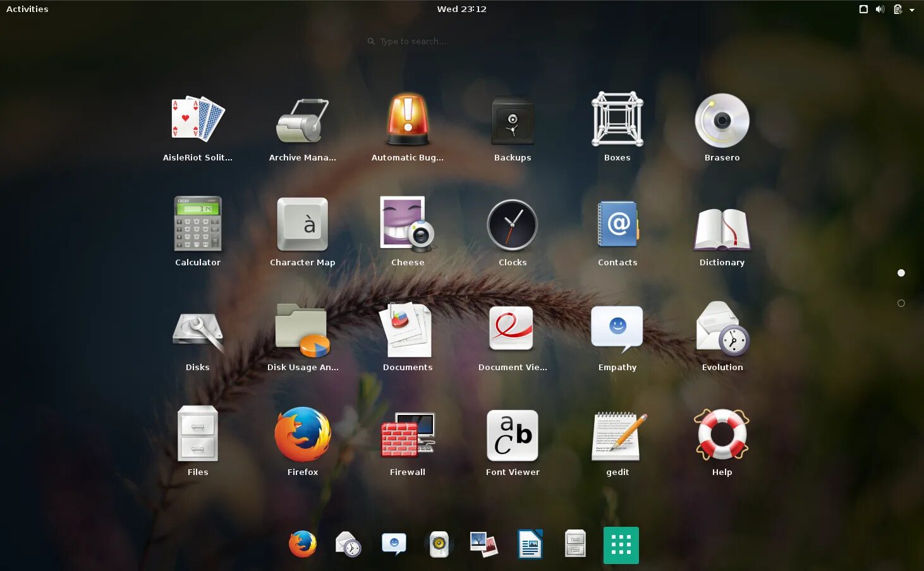The width and height of the screenshot is (924, 571).
Task: Launch Empathy chat client
Action: 617,328
